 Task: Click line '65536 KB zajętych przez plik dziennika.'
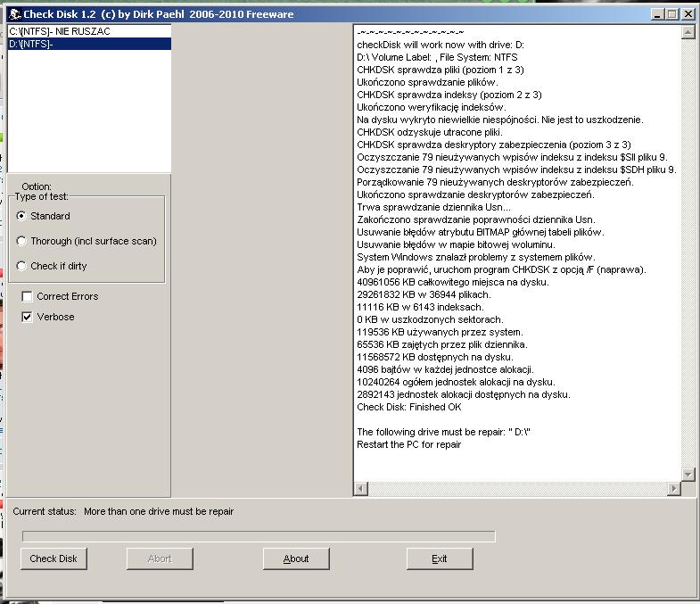(x=442, y=345)
